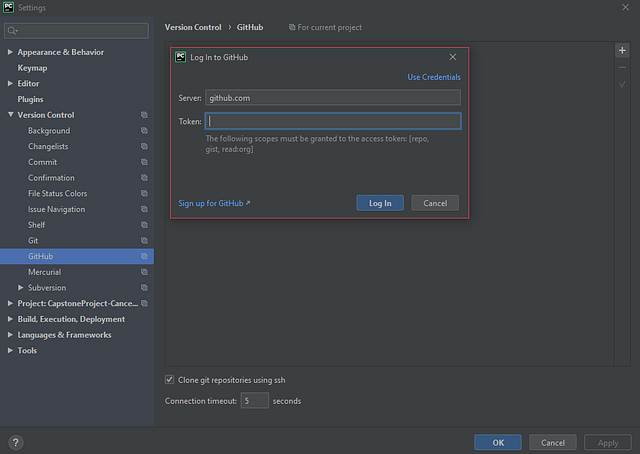This screenshot has width=640, height=454.
Task: Focus the Token input field
Action: coord(333,121)
